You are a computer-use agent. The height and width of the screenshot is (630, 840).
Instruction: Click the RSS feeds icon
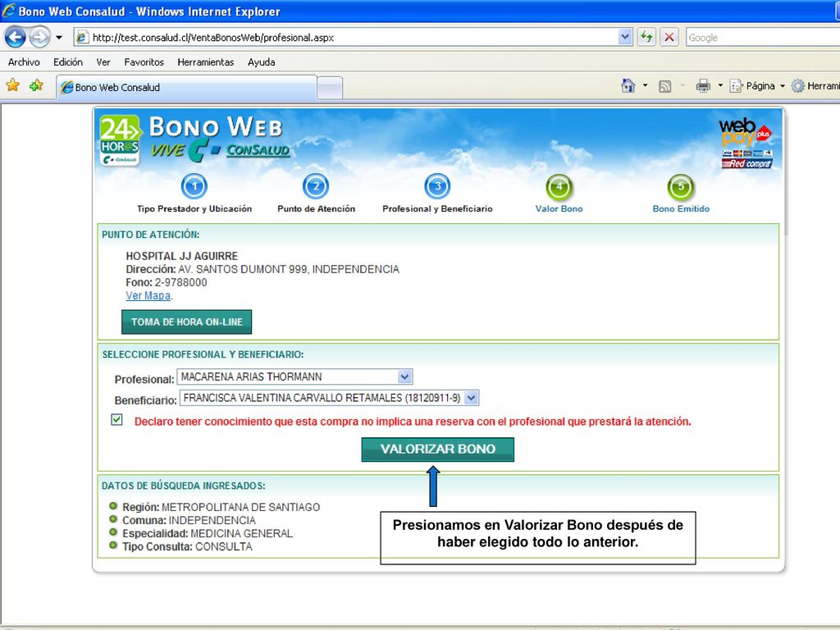664,86
